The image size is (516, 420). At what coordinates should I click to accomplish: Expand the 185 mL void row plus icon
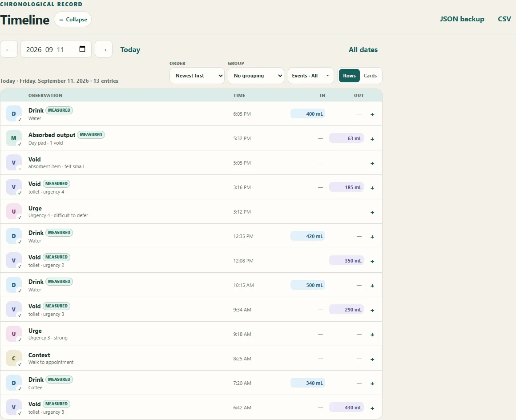click(372, 188)
